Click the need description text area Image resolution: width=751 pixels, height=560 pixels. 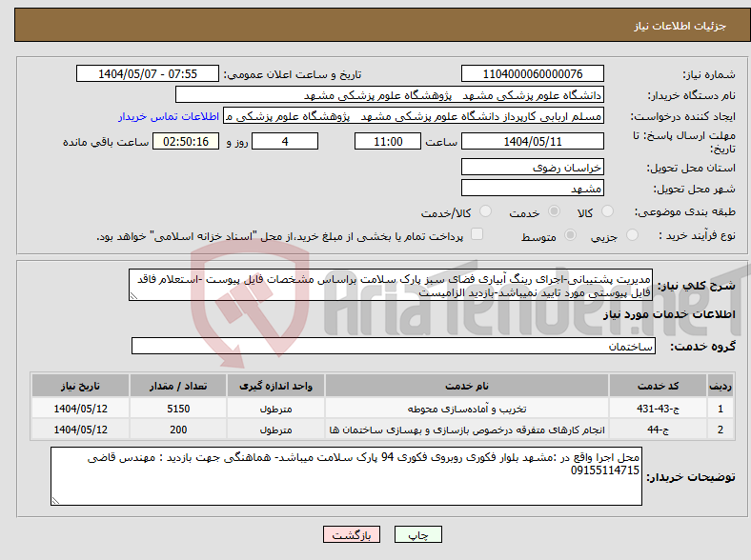click(391, 284)
